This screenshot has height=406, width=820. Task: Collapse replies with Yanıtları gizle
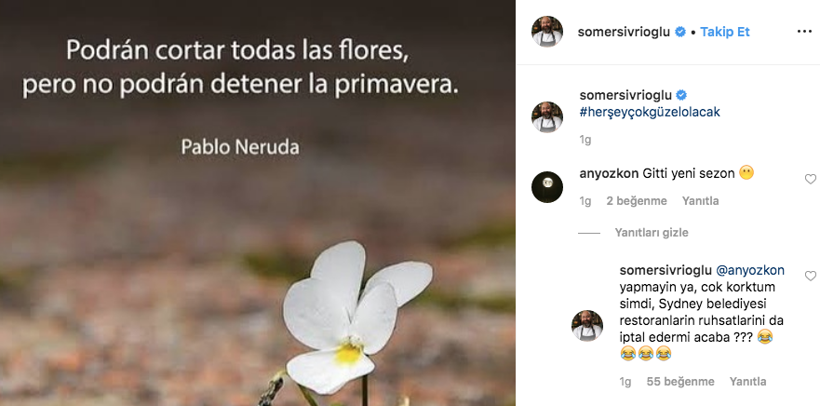click(652, 233)
